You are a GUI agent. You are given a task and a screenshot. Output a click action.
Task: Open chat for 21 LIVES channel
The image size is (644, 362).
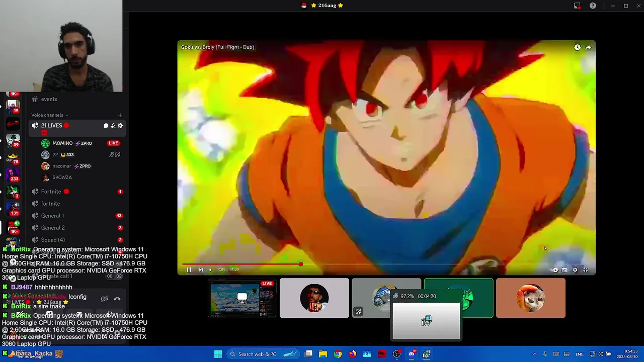106,126
